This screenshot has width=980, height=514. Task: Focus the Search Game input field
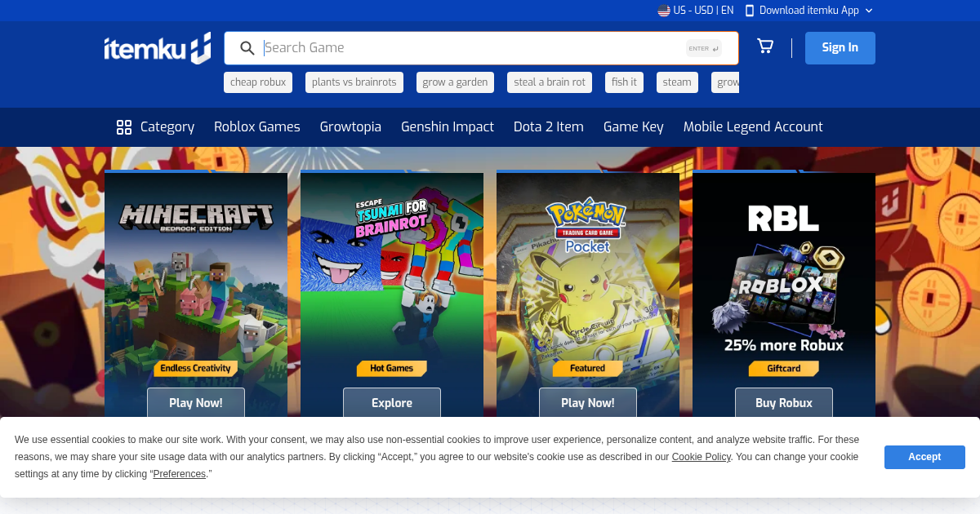point(474,48)
